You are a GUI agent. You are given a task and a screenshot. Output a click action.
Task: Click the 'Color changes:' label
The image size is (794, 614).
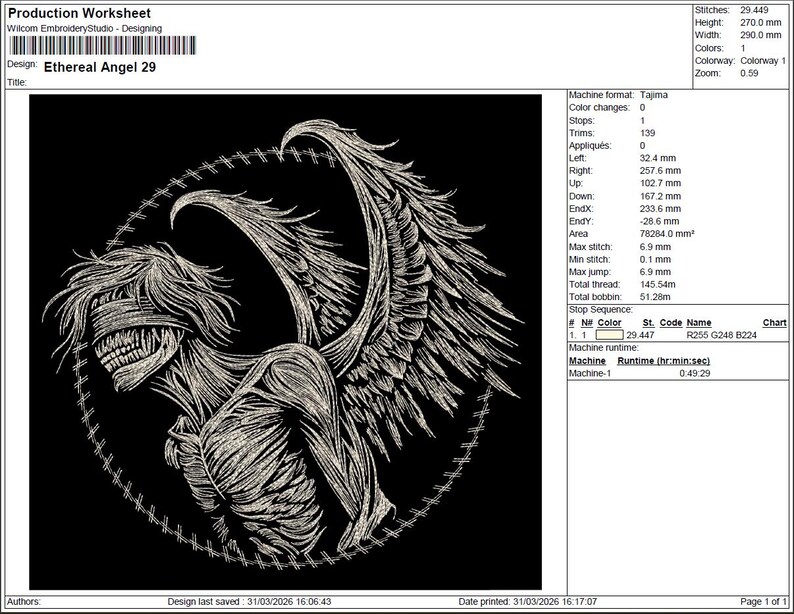pyautogui.click(x=600, y=108)
